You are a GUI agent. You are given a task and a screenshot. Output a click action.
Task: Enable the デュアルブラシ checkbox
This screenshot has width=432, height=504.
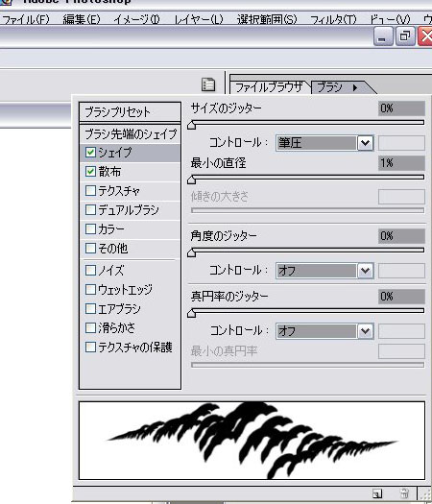point(90,210)
